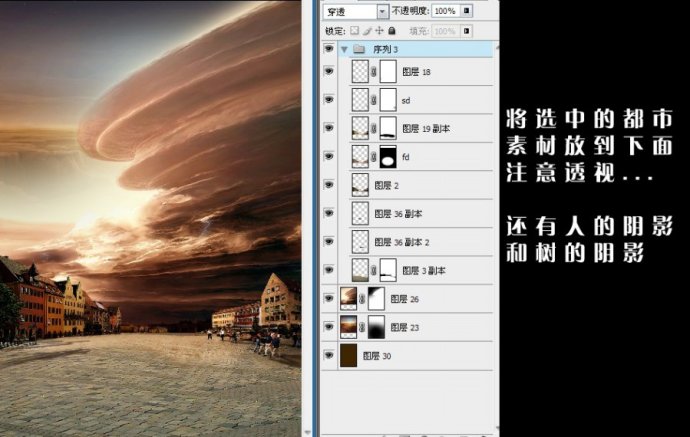This screenshot has height=437, width=690.
Task: Select 图层 36 副本 layer thumbnail
Action: point(360,213)
